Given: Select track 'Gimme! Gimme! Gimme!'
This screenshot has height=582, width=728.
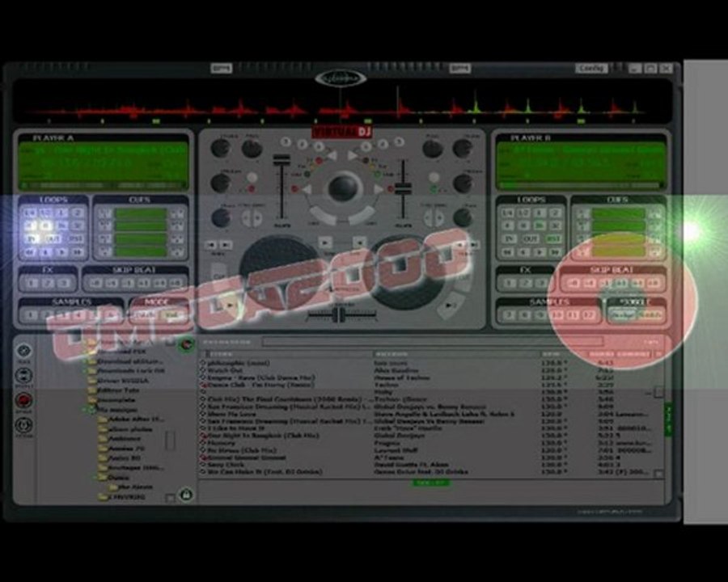Looking at the screenshot, I should (246, 458).
